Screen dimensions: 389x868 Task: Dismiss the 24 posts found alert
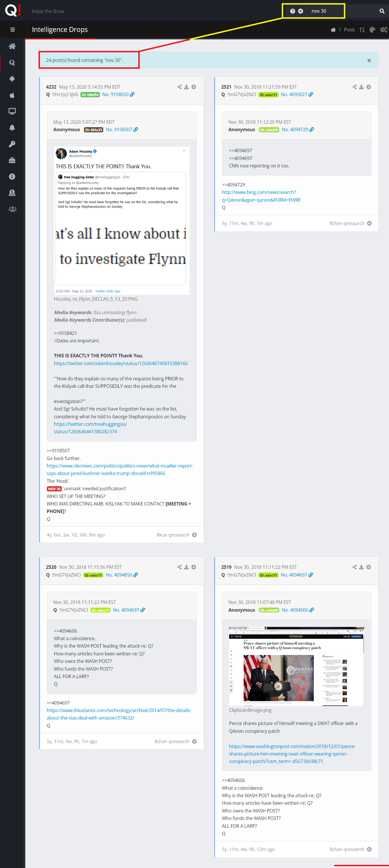pos(369,61)
